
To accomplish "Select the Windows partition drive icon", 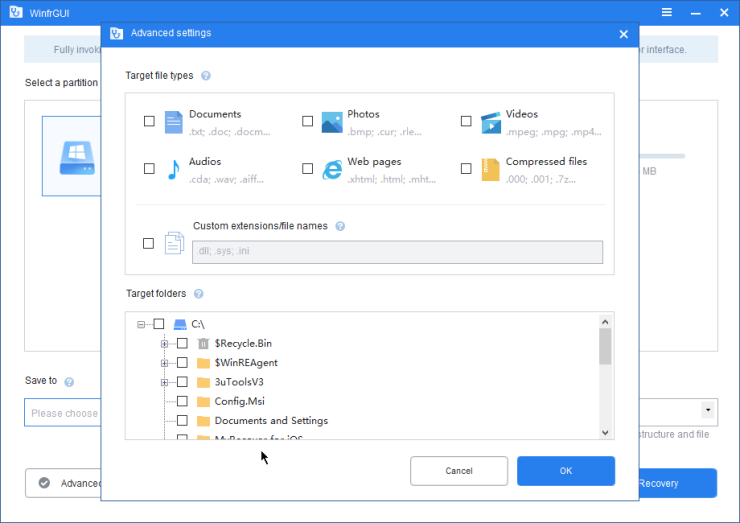I will tap(77, 158).
